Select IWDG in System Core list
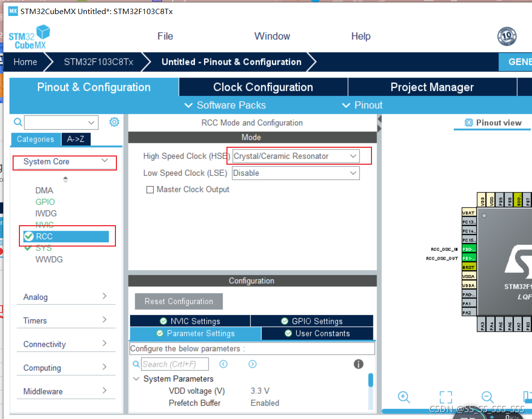 tap(46, 214)
